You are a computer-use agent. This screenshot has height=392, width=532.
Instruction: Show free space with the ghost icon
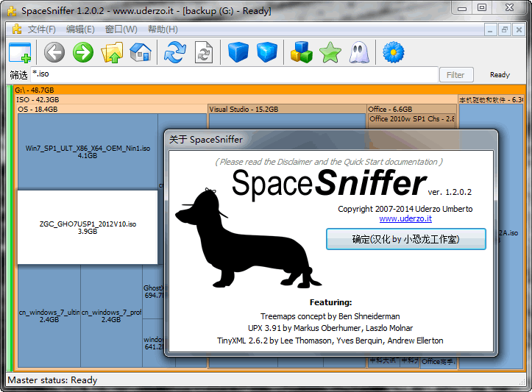tap(359, 52)
